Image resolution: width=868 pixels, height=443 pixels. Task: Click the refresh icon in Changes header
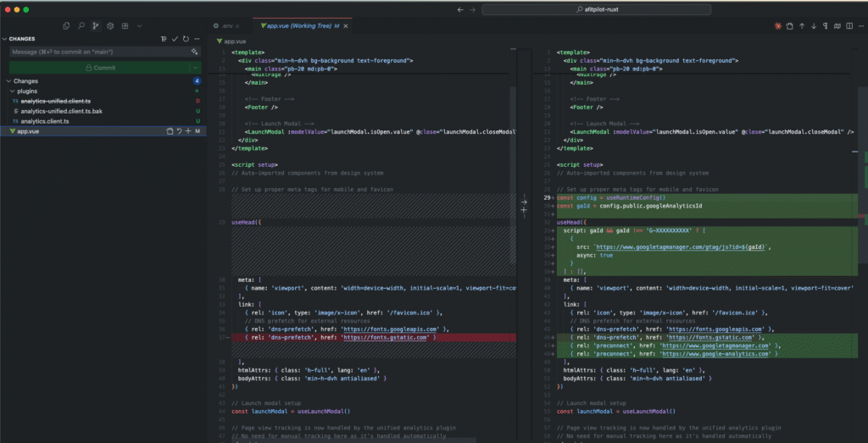pyautogui.click(x=186, y=39)
